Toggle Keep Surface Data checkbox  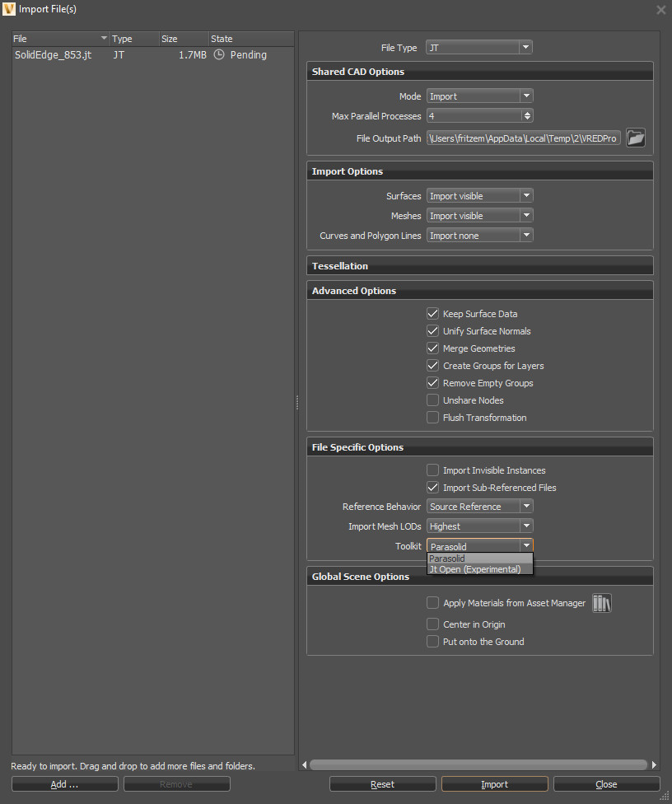(432, 313)
